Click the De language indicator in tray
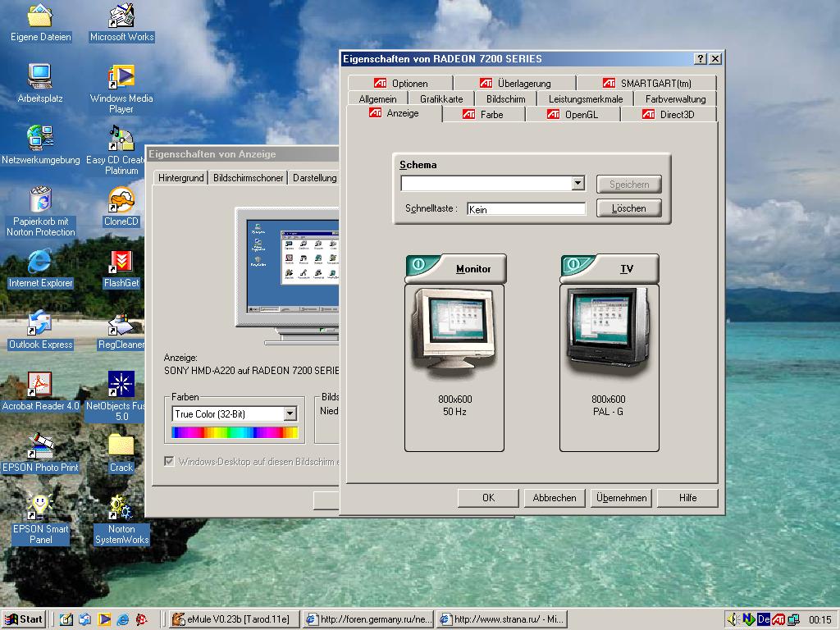The width and height of the screenshot is (840, 630). point(764,620)
